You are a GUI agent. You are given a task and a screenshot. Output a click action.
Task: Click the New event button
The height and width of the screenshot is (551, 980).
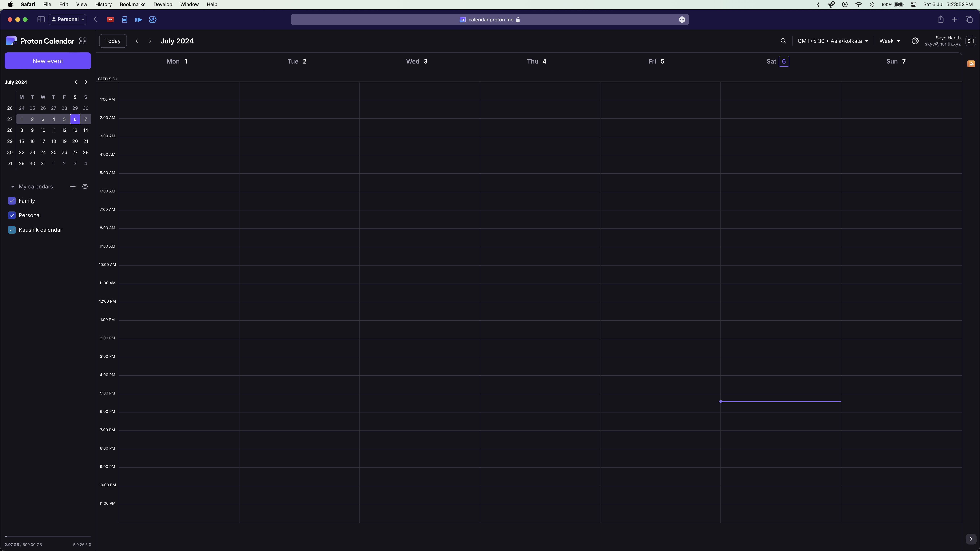tap(47, 61)
